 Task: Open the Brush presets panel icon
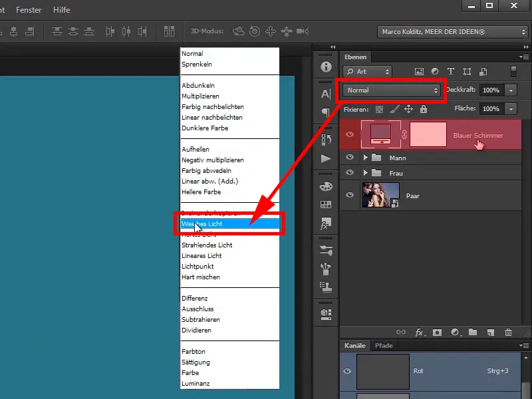coord(326,251)
